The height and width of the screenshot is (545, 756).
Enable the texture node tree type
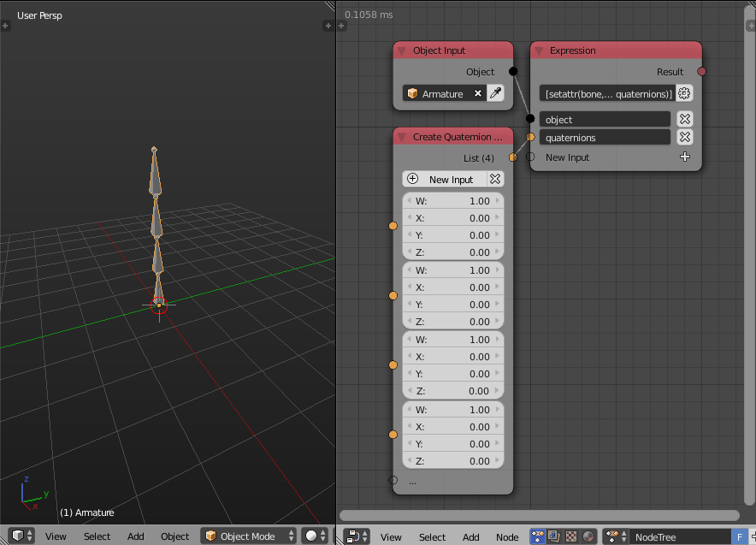coord(569,536)
